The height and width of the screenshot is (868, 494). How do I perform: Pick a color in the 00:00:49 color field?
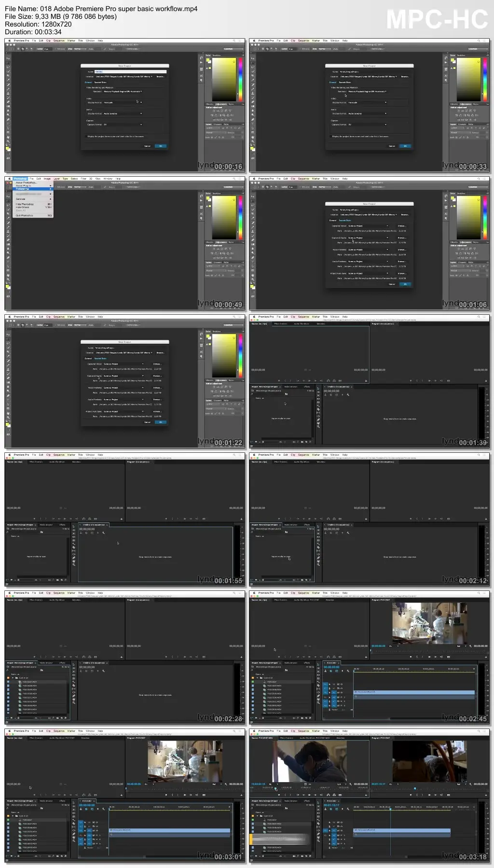click(224, 218)
